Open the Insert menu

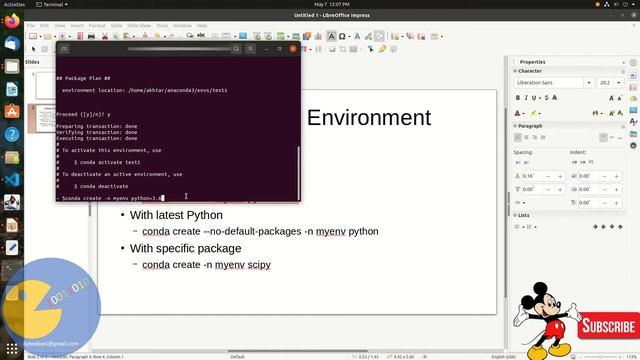click(x=77, y=25)
